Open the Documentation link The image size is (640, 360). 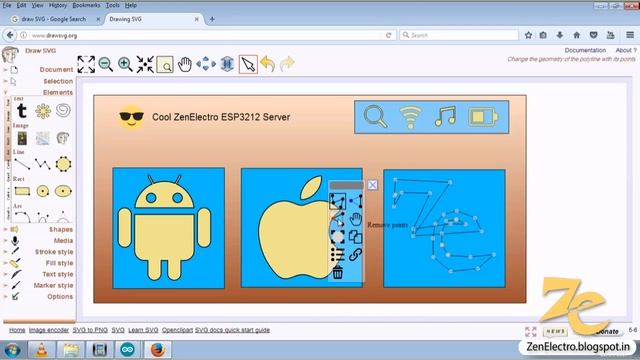585,50
